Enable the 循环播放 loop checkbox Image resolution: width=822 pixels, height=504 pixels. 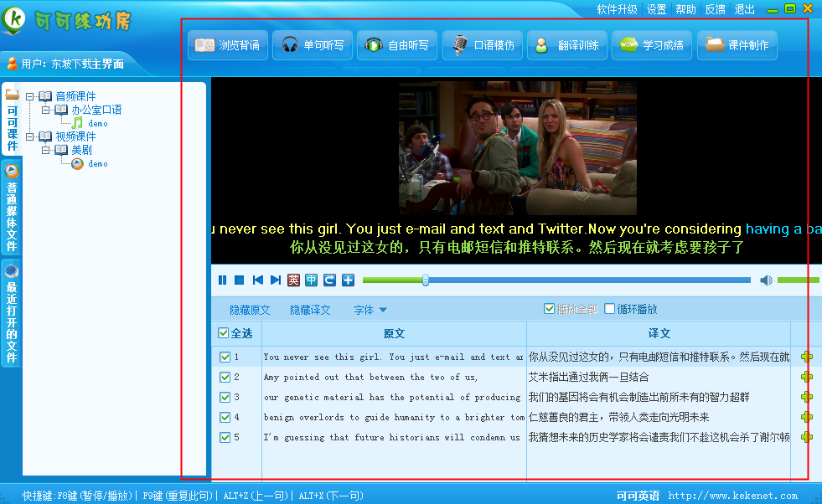(x=610, y=309)
